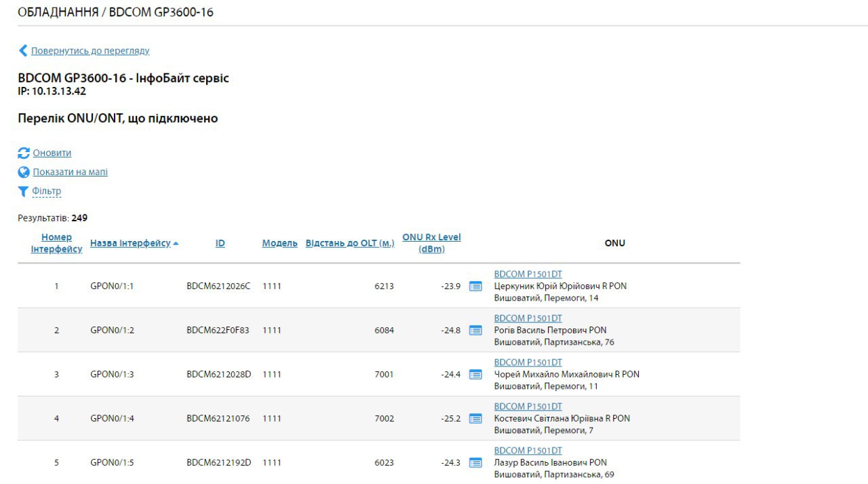
Task: Open details icon for Чорей Михайло row
Action: [x=475, y=375]
